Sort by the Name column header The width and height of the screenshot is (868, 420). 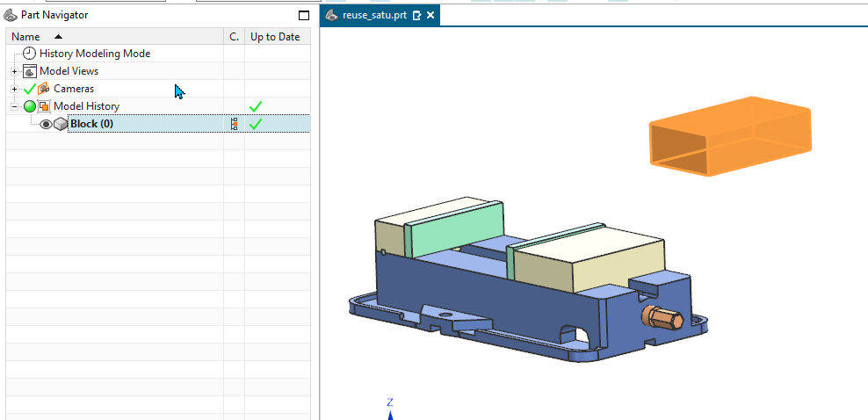coord(26,37)
